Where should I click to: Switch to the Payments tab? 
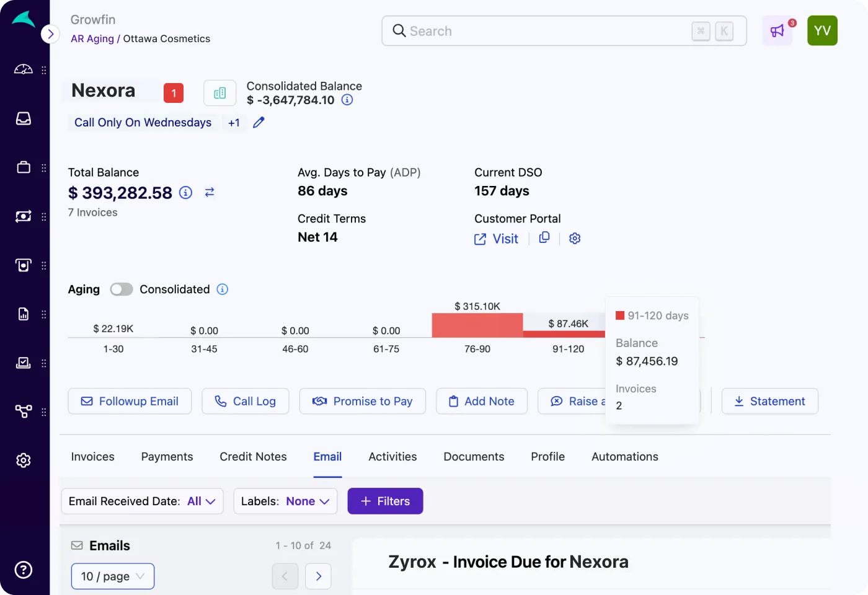pos(167,457)
